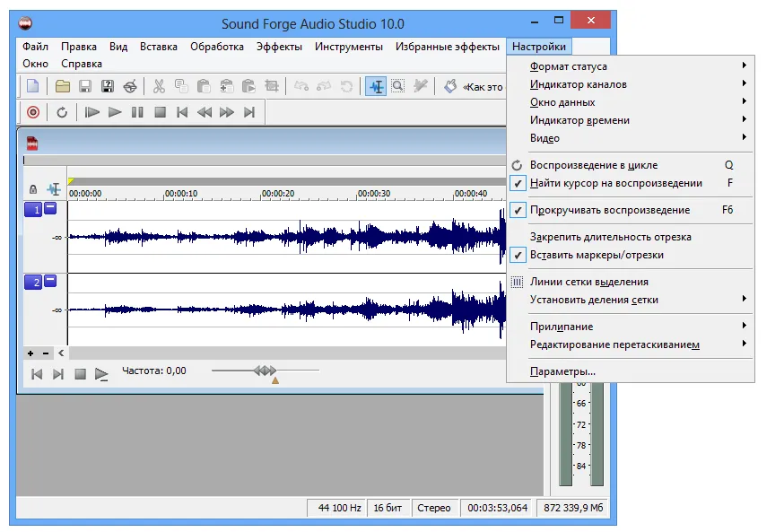Select the Pencil tool

pyautogui.click(x=421, y=86)
